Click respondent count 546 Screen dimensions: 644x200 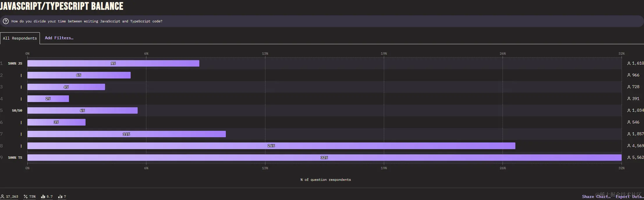(x=636, y=122)
